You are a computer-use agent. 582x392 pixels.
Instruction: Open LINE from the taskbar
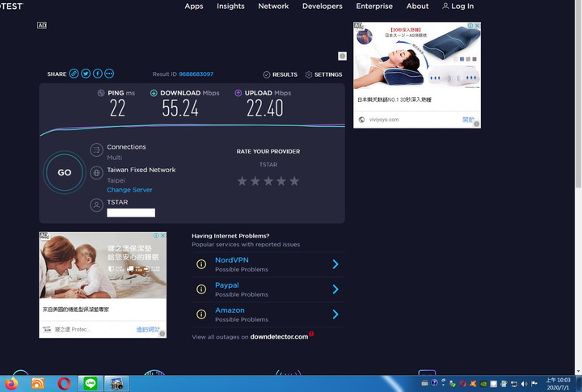(91, 383)
